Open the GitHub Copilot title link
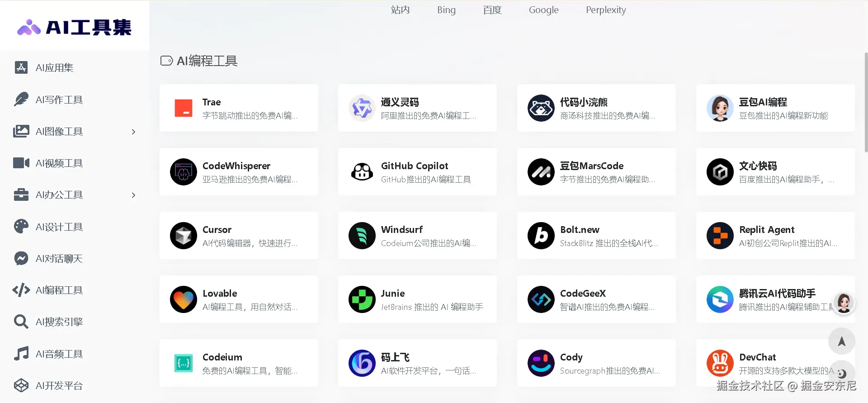The width and height of the screenshot is (868, 403). tap(415, 166)
